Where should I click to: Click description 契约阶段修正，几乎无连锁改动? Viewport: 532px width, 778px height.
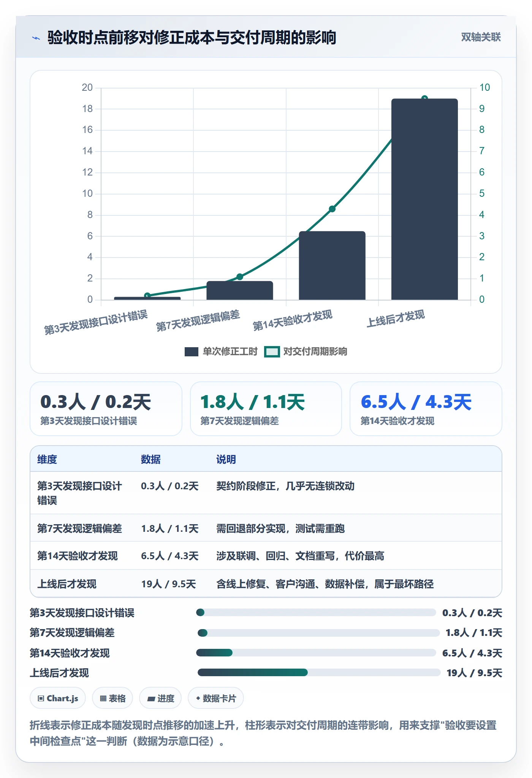coord(285,486)
